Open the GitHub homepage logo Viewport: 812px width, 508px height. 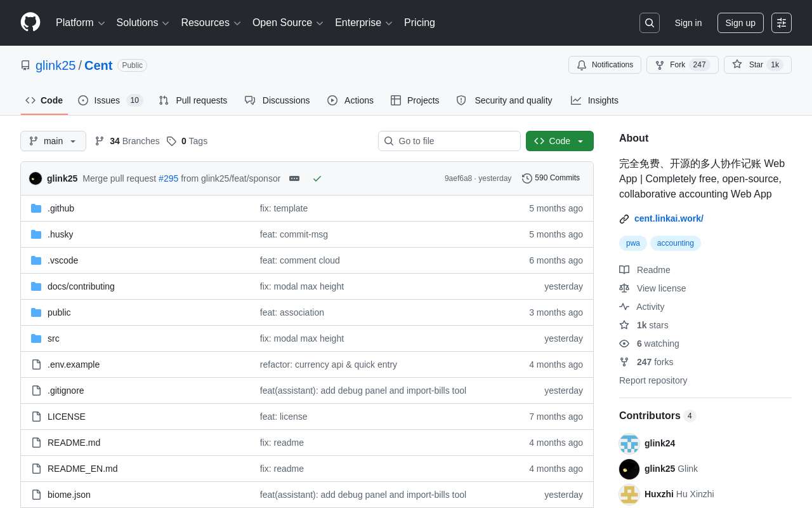(30, 22)
